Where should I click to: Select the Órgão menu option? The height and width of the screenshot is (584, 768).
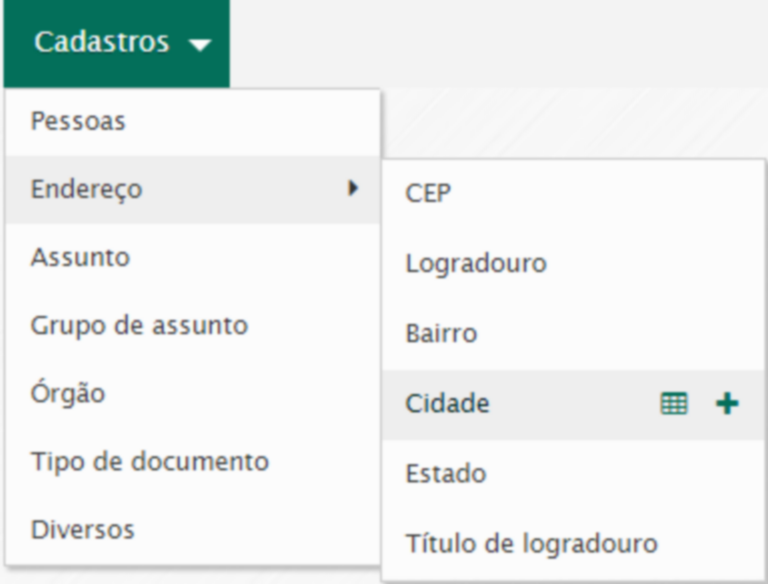pos(68,393)
